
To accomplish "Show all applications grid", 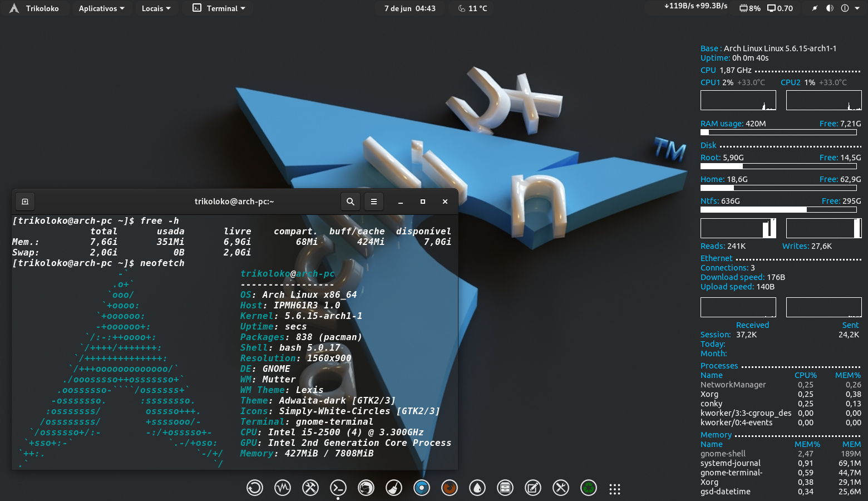I will coord(614,489).
